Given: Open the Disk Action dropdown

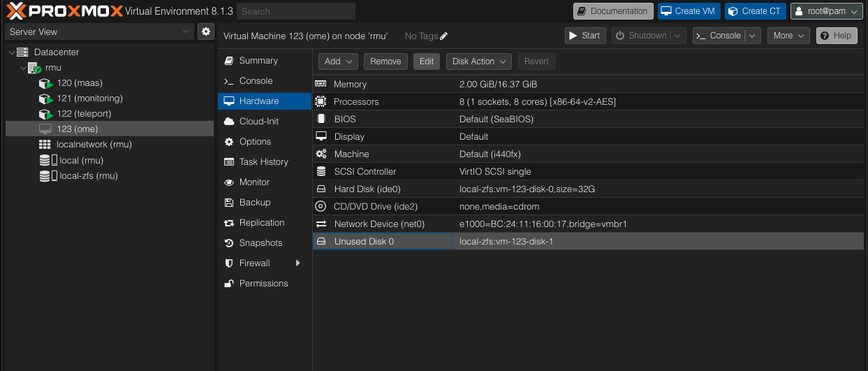Looking at the screenshot, I should pyautogui.click(x=479, y=61).
